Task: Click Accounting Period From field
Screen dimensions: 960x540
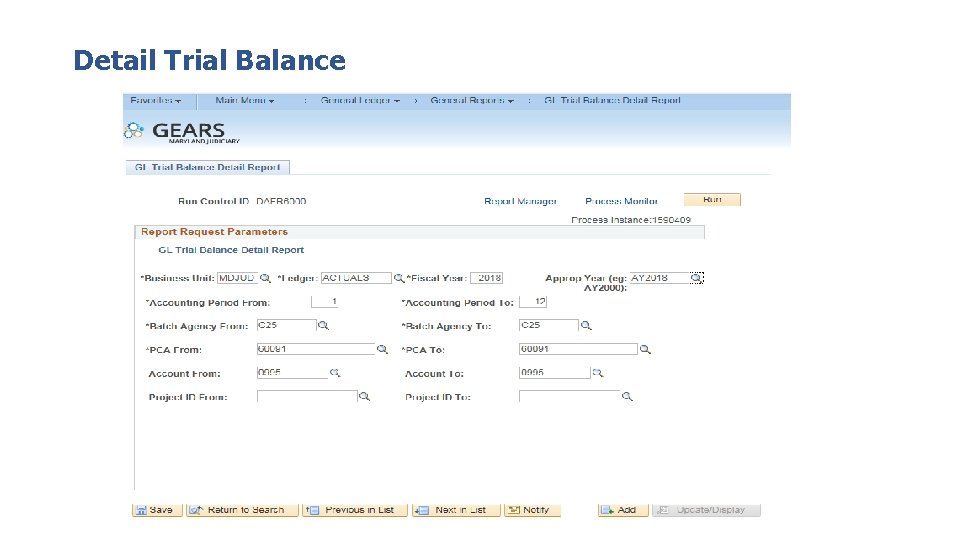Action: (x=324, y=302)
